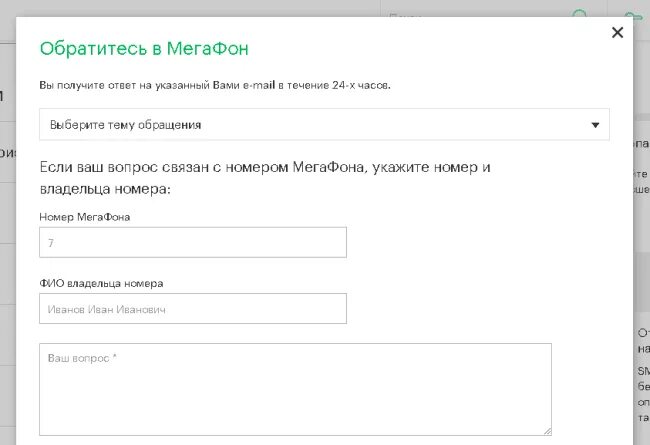Click the dropdown arrow of topic selector
650x445 pixels.
click(595, 125)
